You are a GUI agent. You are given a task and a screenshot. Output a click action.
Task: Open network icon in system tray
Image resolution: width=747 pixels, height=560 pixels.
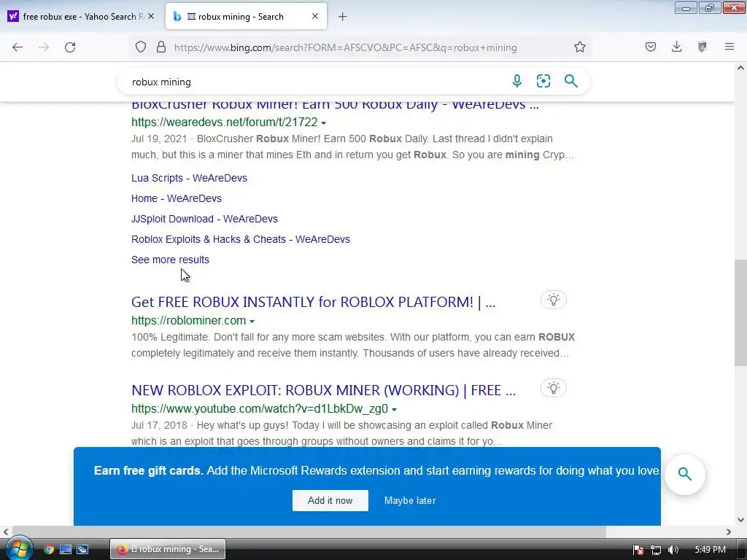click(656, 550)
